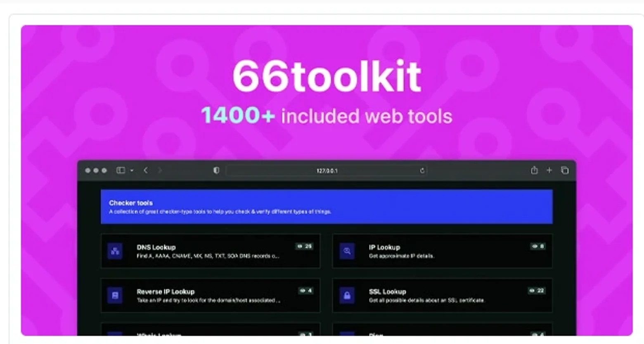Click the "Get approximate IP details" description
This screenshot has height=344, width=644.
click(401, 256)
